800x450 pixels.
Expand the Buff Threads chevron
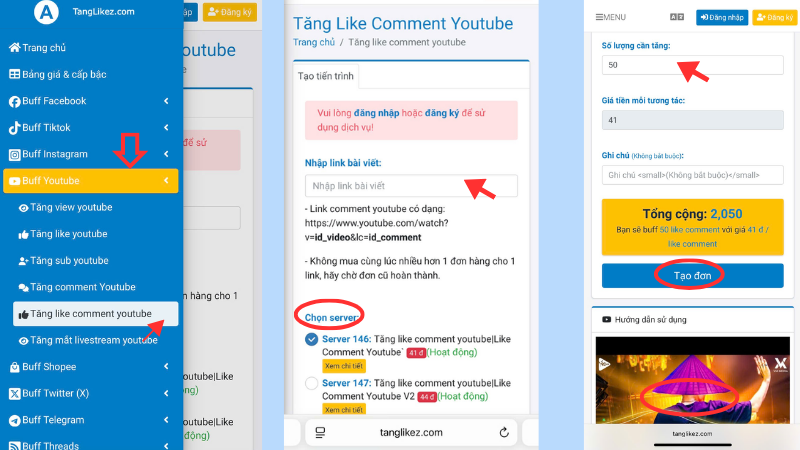click(x=166, y=445)
